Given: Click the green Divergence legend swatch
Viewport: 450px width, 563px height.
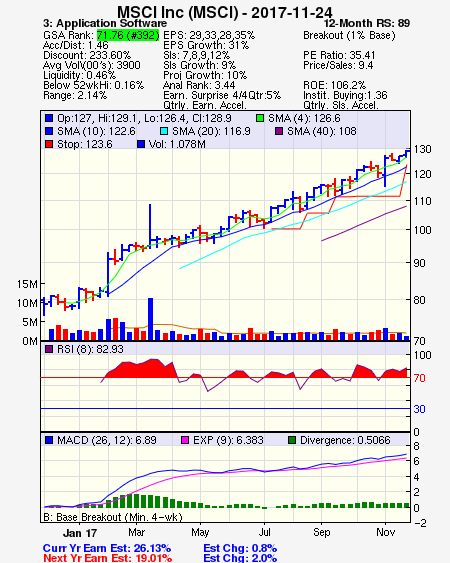Looking at the screenshot, I should 292,440.
